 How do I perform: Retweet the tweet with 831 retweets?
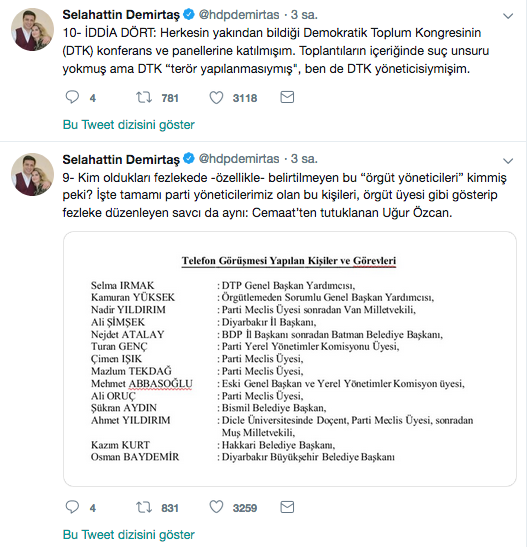pos(144,507)
